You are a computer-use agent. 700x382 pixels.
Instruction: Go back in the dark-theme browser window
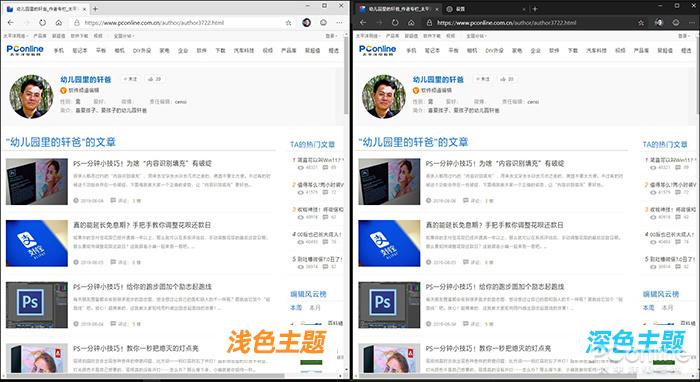pyautogui.click(x=363, y=22)
